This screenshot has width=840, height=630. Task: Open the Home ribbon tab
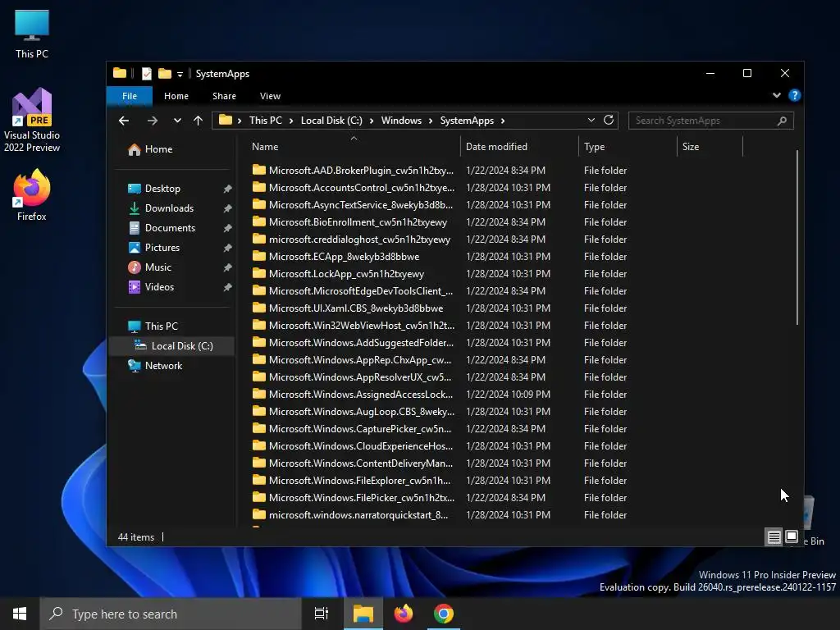[x=176, y=96]
